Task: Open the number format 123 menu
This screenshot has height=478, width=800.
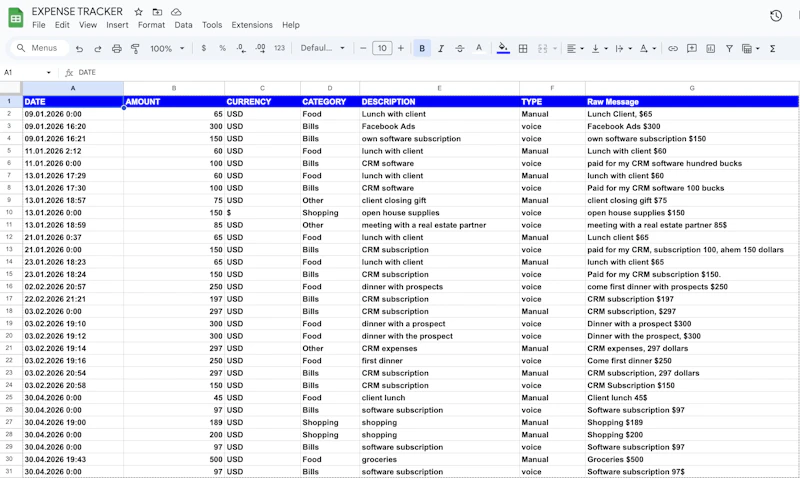Action: pos(279,48)
